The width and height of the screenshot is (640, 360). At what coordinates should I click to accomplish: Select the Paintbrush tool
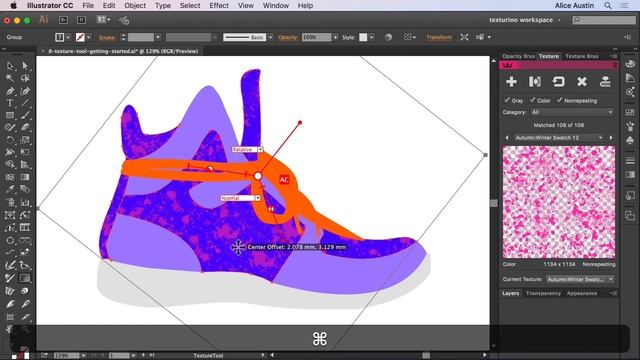25,115
